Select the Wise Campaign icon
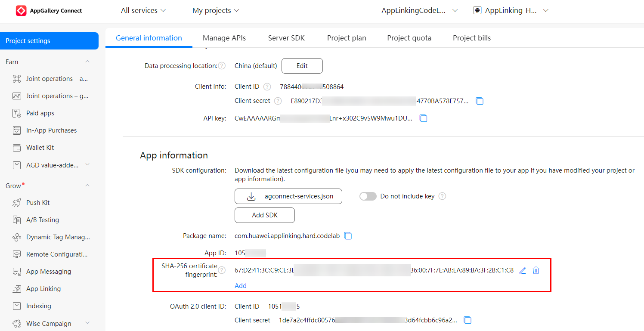Screen dimensions: 644x331 coord(17,324)
